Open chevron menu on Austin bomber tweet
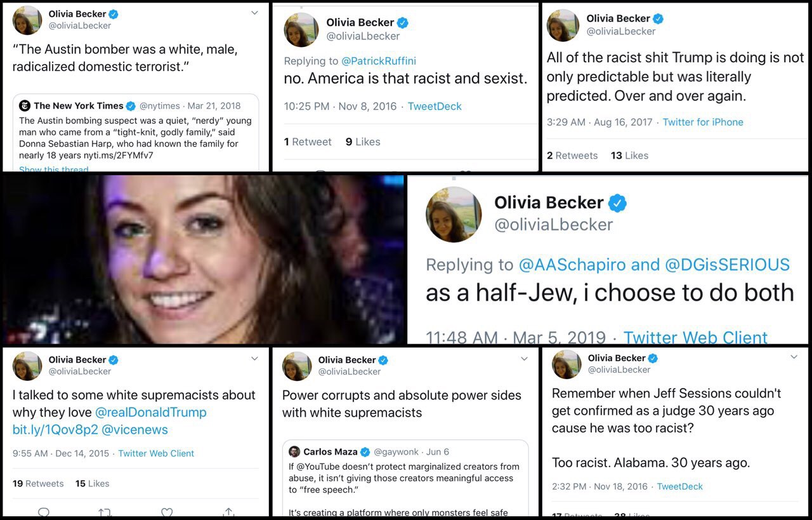This screenshot has width=812, height=520. [x=254, y=13]
